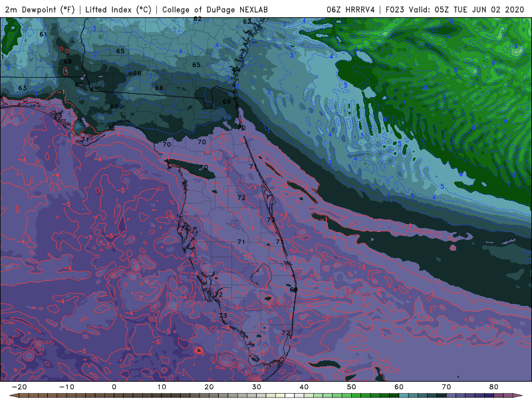Click the 10 label on the color scale
The height and width of the screenshot is (399, 532).
coord(162,387)
